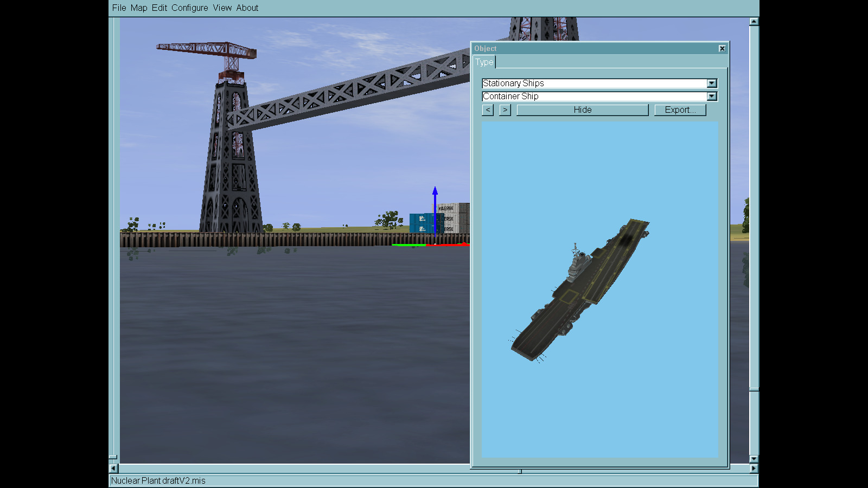The image size is (868, 488).
Task: Click the vertical scrollbar down arrow
Action: (754, 459)
